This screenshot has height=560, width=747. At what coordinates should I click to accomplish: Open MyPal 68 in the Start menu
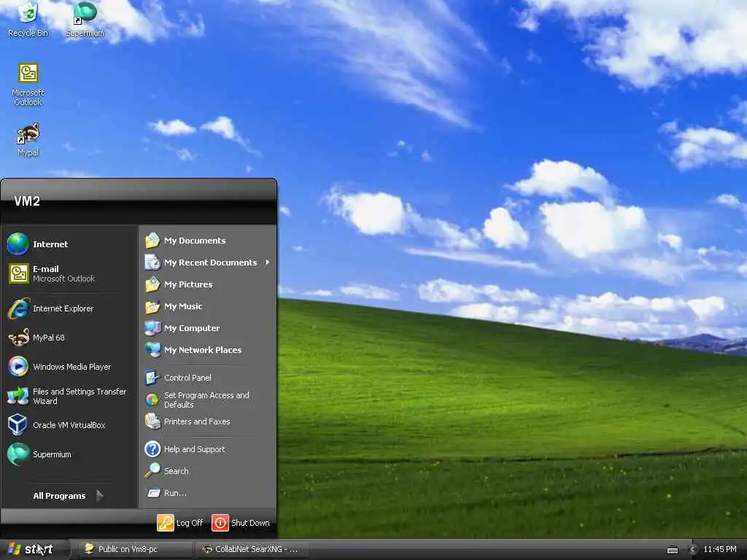[69, 338]
